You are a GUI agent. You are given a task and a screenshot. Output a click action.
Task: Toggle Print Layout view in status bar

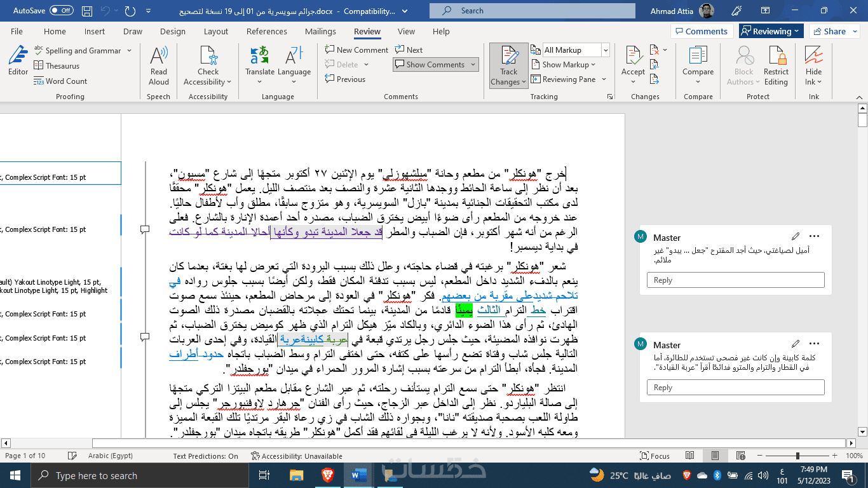coord(715,456)
